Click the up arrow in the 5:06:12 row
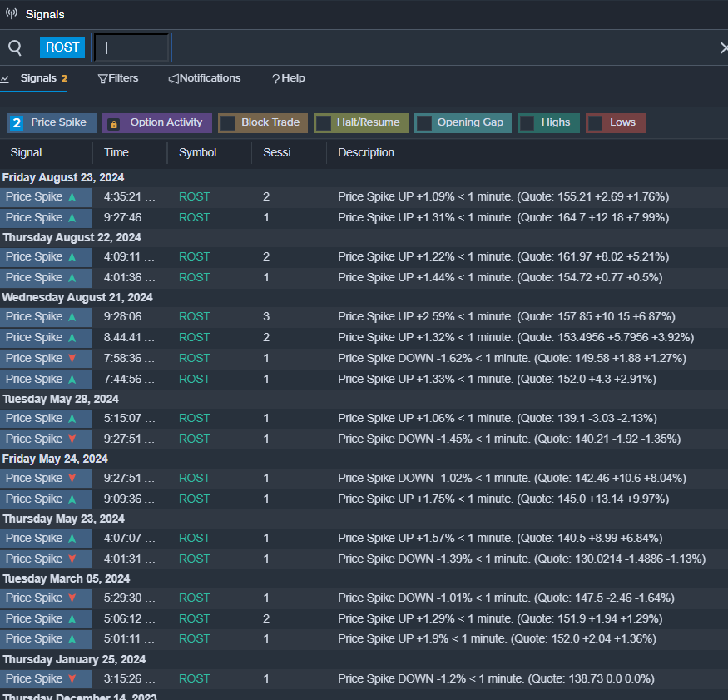728x700 pixels. (72, 618)
